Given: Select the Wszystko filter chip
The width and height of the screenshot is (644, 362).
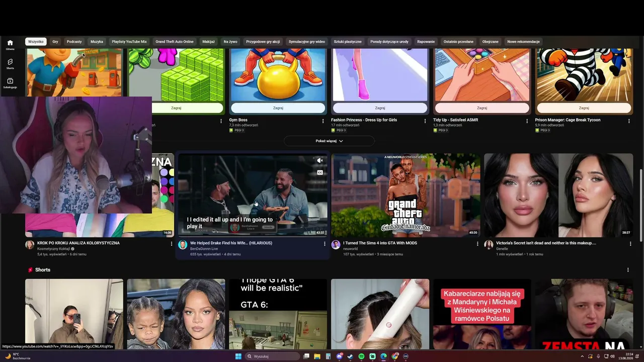Looking at the screenshot, I should [x=36, y=42].
